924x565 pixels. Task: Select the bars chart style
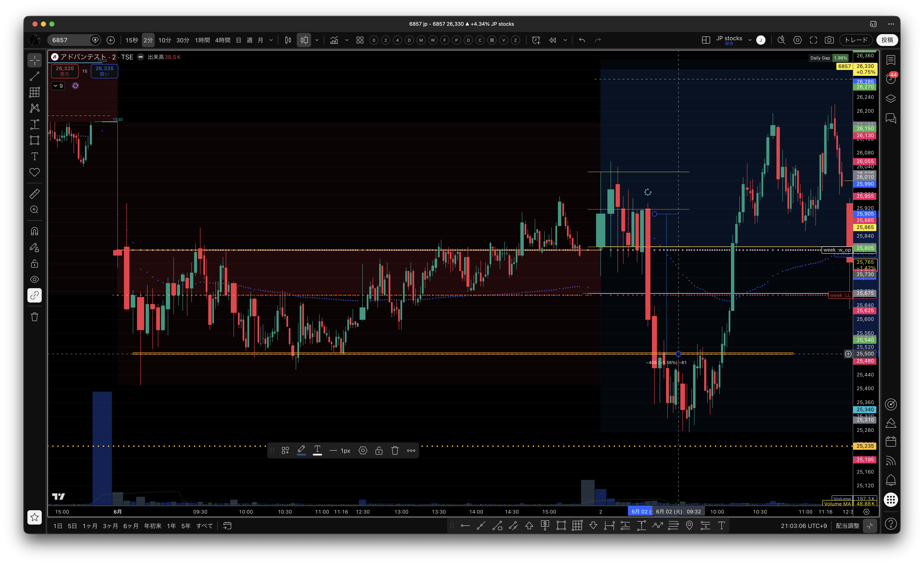pyautogui.click(x=288, y=40)
